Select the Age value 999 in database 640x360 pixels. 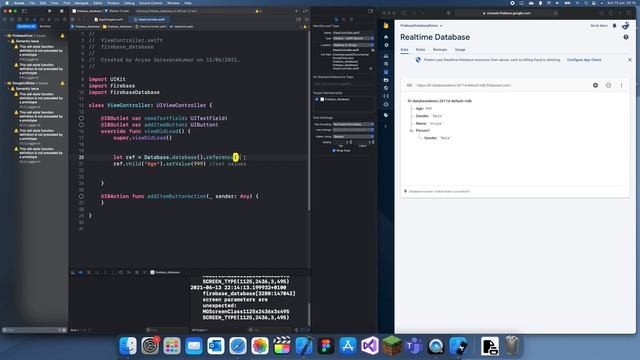point(429,109)
